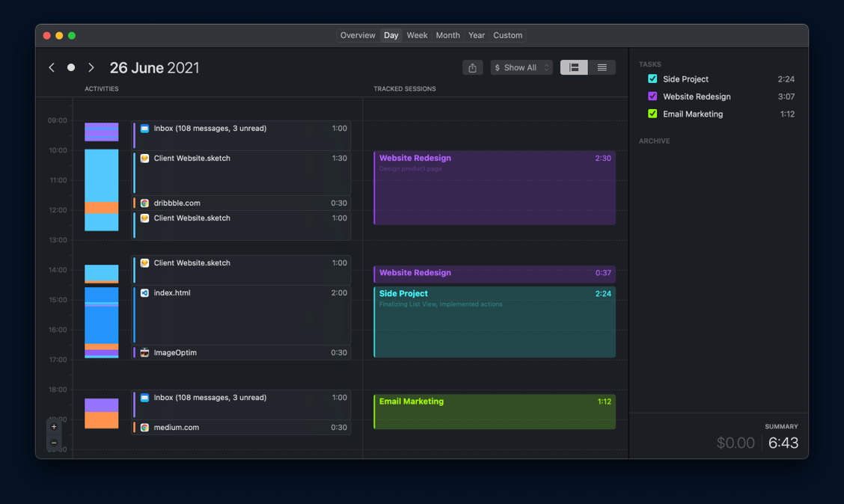Uncheck the Side Project task checkbox

[x=652, y=79]
